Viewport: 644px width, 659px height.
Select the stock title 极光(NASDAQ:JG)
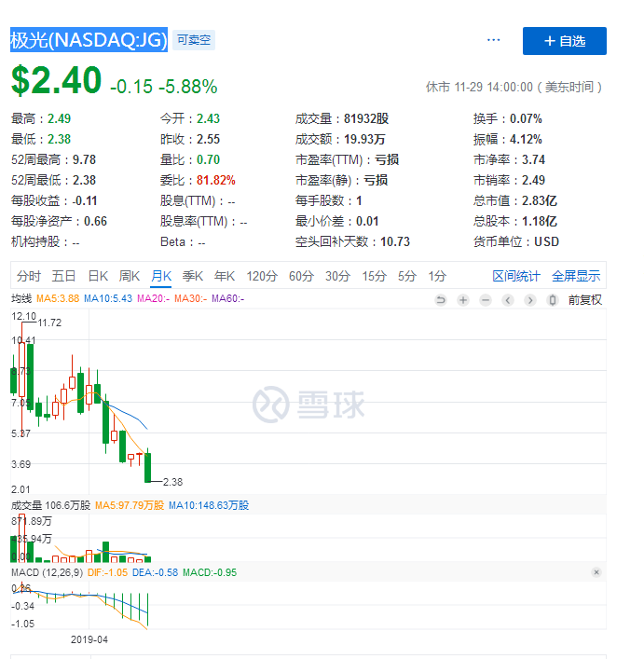(x=89, y=40)
